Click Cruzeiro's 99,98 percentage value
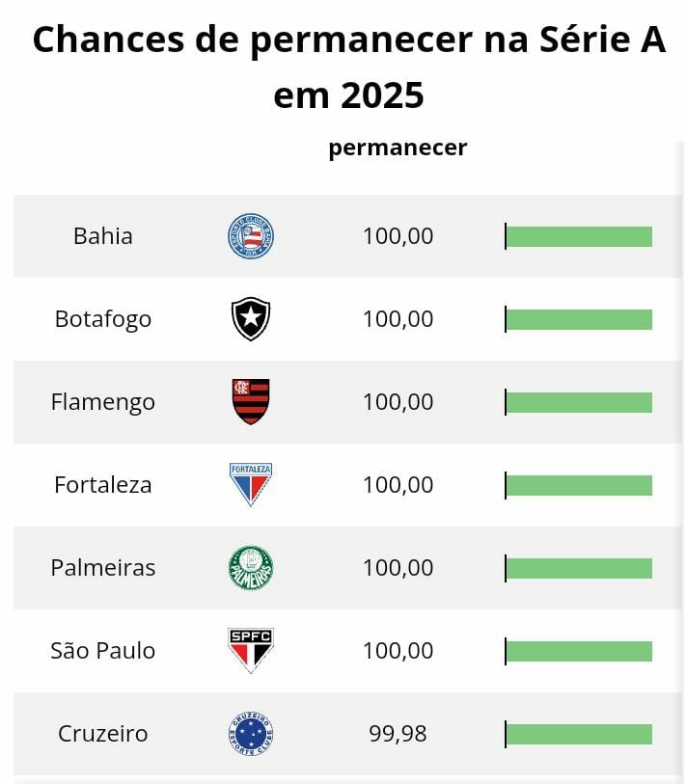This screenshot has height=784, width=687. (398, 734)
